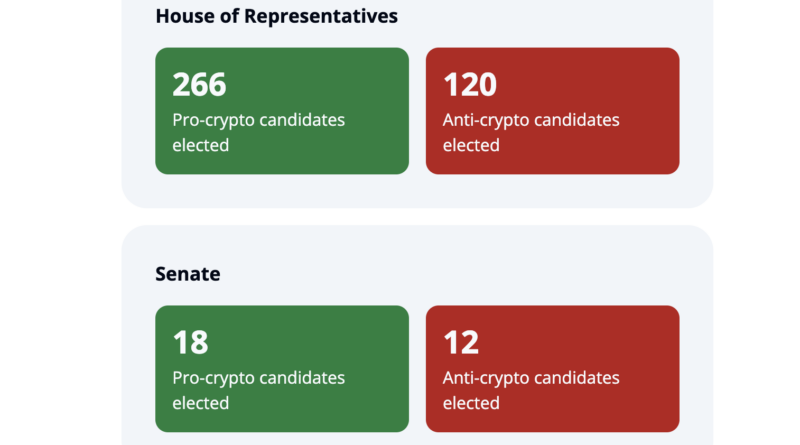Image resolution: width=800 pixels, height=445 pixels.
Task: Click the House of Representatives heading
Action: [x=277, y=17]
